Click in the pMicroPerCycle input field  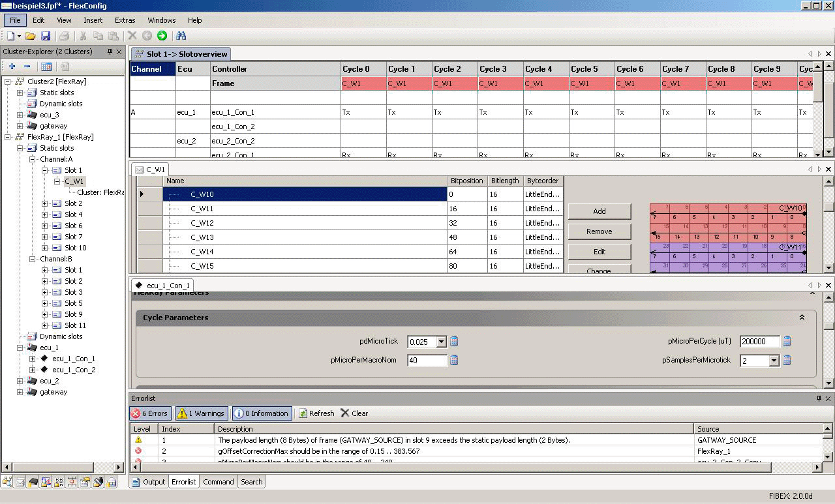point(759,342)
